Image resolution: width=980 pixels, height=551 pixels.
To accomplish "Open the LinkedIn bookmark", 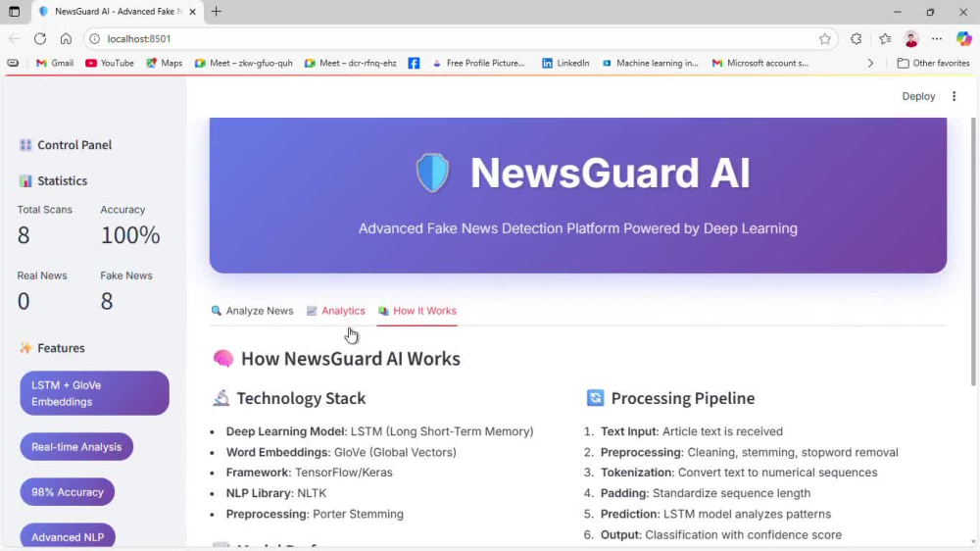I will 565,63.
